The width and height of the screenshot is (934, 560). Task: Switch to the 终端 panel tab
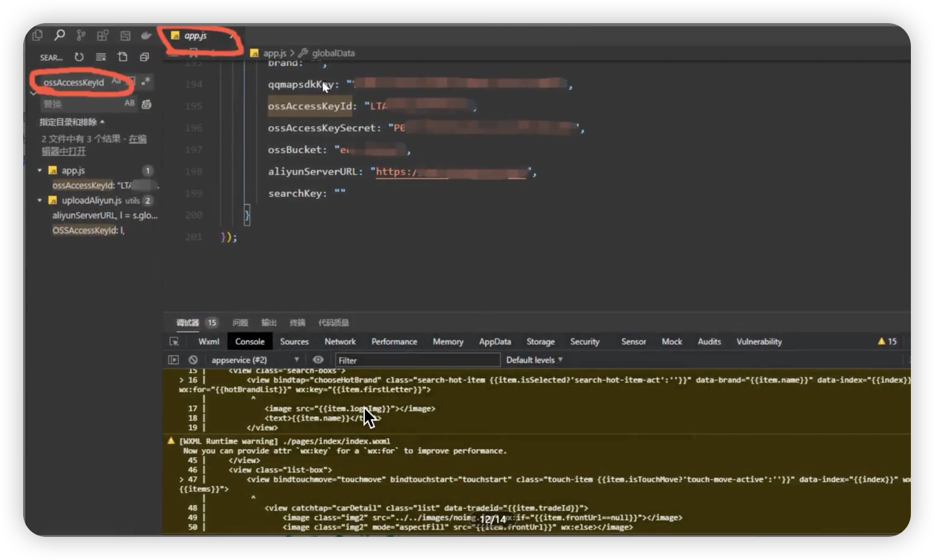point(297,322)
